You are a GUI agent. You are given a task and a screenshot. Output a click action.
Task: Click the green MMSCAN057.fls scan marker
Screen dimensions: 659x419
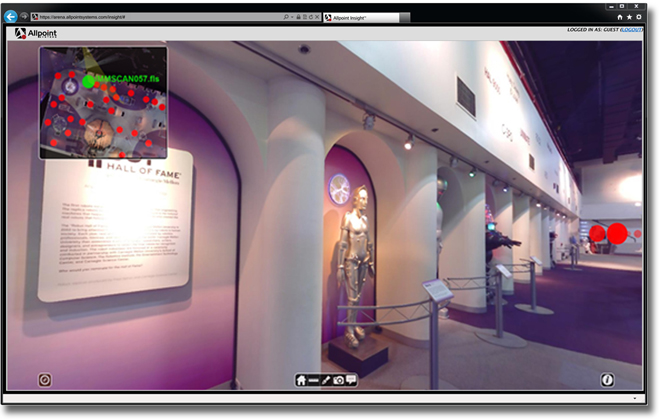pos(89,81)
